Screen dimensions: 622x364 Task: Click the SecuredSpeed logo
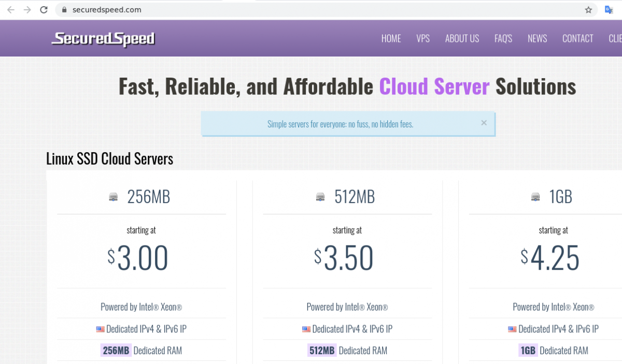(x=103, y=39)
